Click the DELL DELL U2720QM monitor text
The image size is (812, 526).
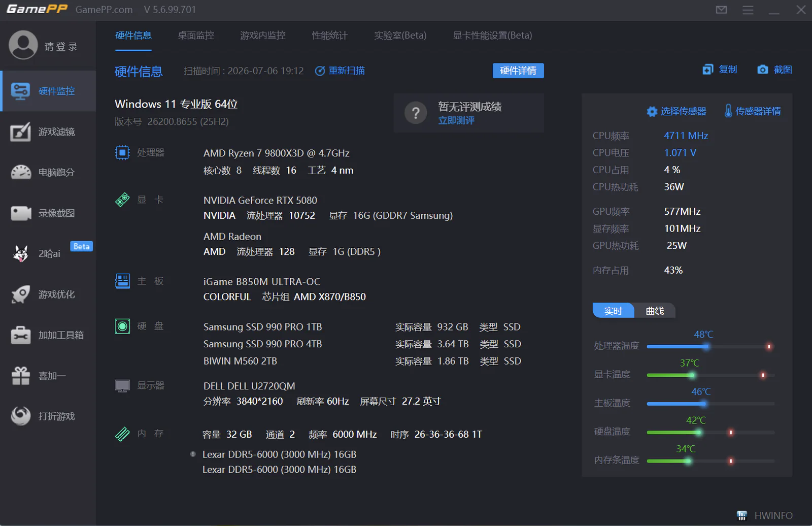[249, 386]
